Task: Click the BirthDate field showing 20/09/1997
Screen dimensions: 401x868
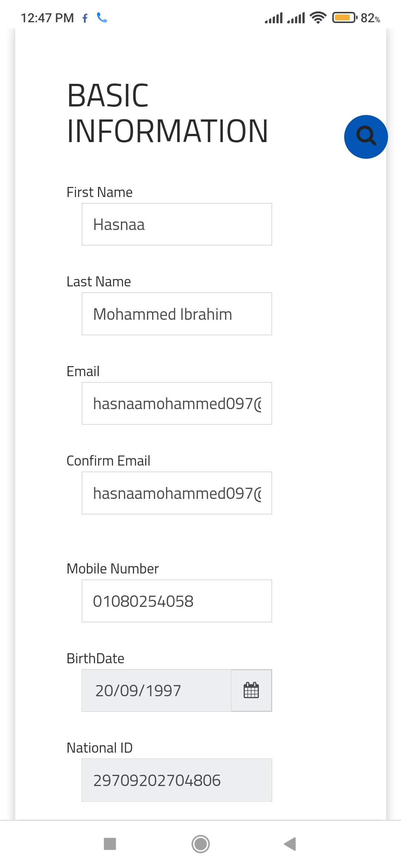Action: 156,690
